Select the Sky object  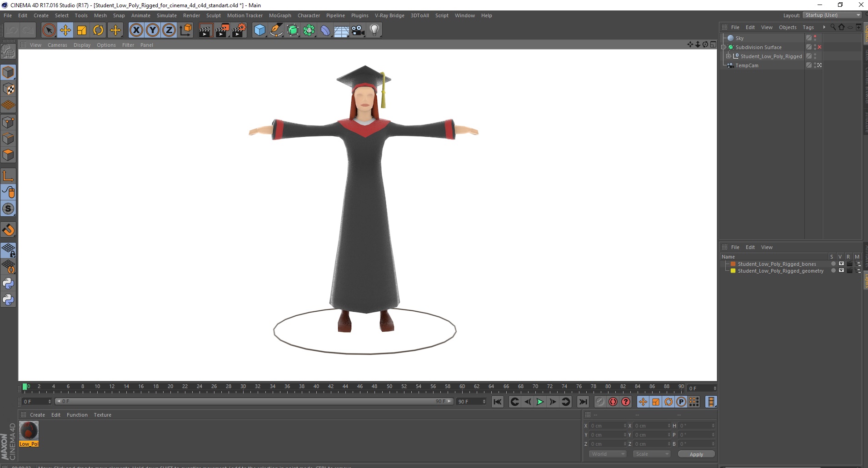click(x=739, y=38)
